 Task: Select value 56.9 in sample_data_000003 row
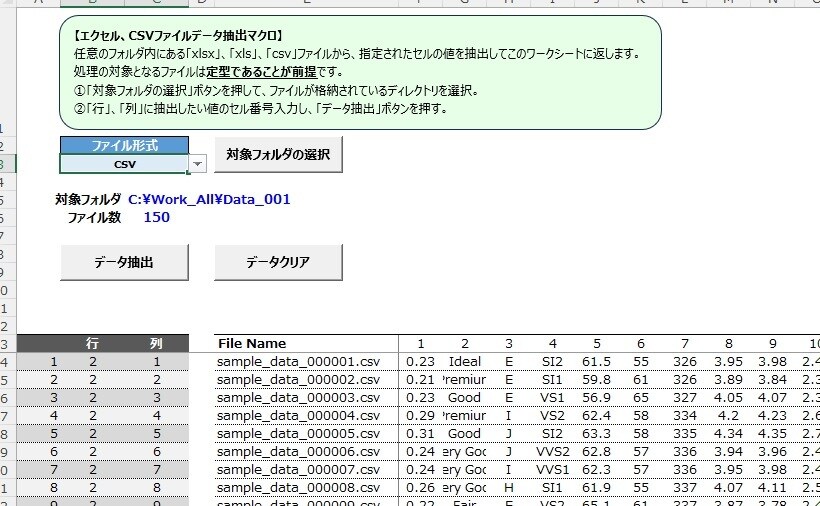tap(596, 398)
